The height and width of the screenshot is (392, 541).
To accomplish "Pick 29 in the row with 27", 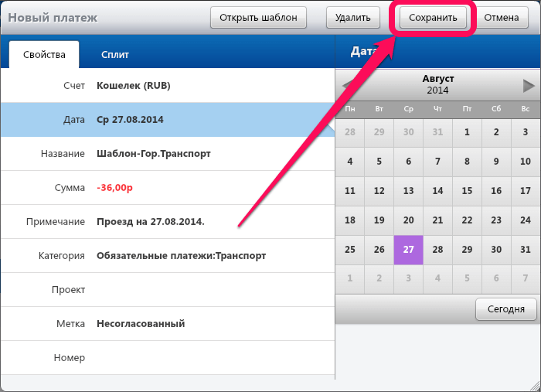I will click(x=467, y=250).
